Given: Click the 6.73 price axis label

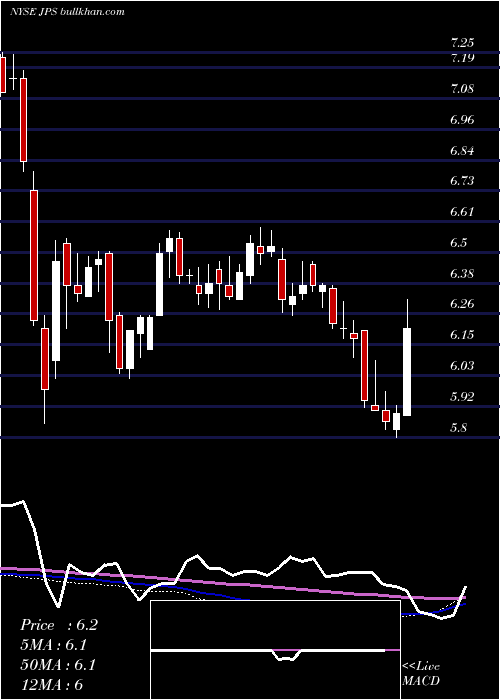Looking at the screenshot, I should 462,181.
